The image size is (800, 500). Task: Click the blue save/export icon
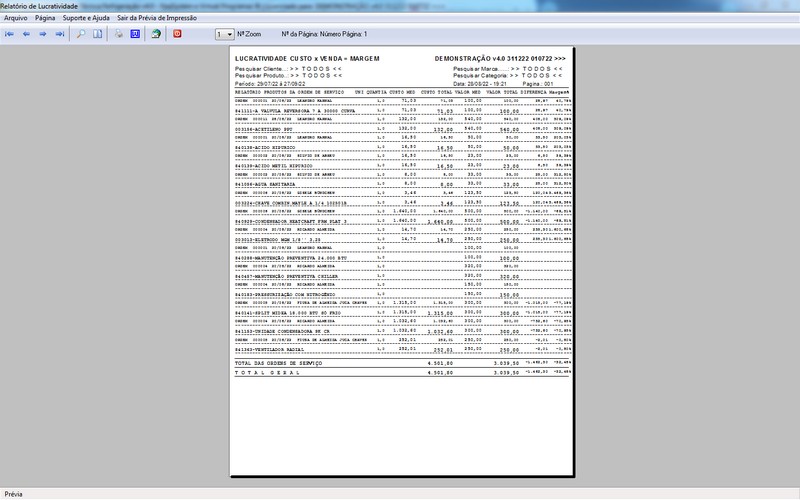135,34
